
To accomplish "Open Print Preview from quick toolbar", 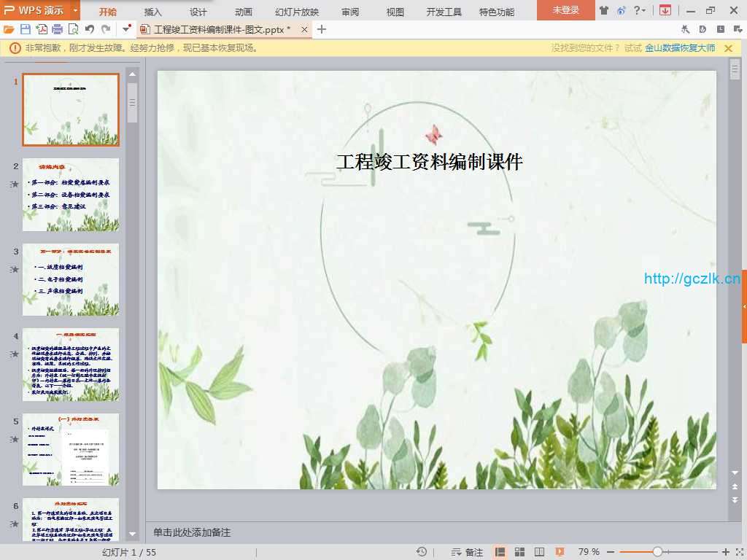I will 73,29.
